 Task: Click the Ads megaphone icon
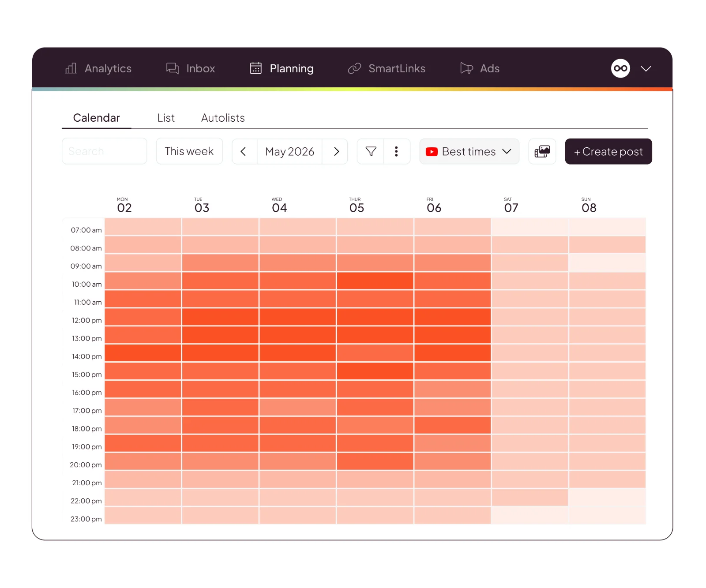coord(466,68)
